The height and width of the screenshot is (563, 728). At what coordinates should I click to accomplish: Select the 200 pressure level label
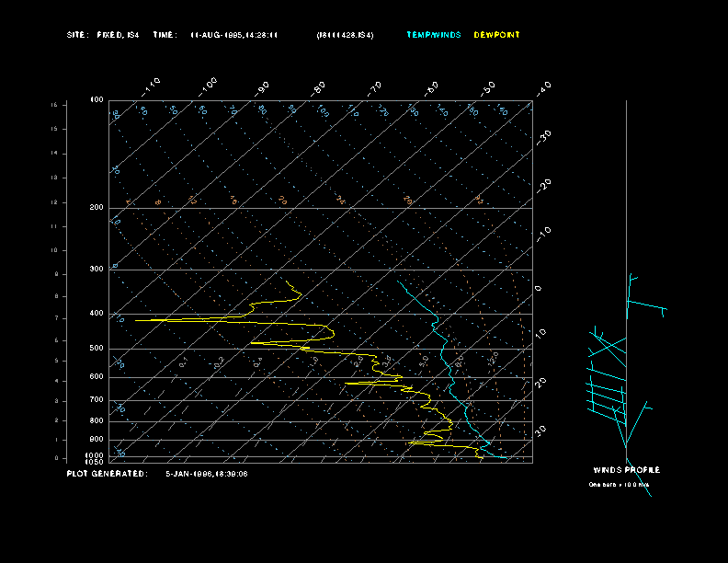(x=97, y=208)
